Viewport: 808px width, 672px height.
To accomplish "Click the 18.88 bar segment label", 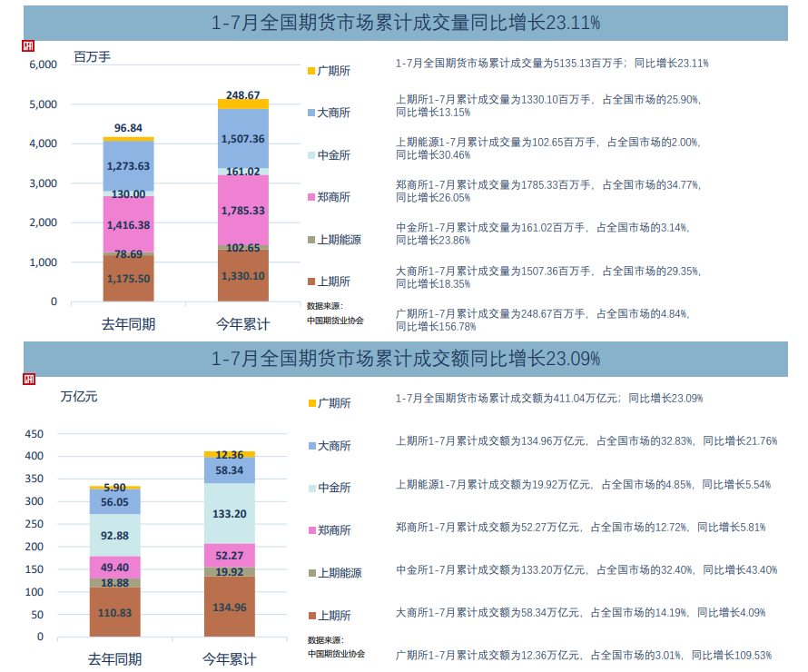I will [114, 583].
